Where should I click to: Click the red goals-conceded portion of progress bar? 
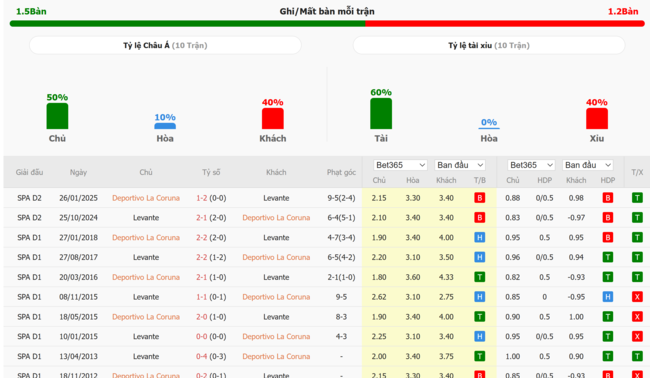[x=505, y=24]
